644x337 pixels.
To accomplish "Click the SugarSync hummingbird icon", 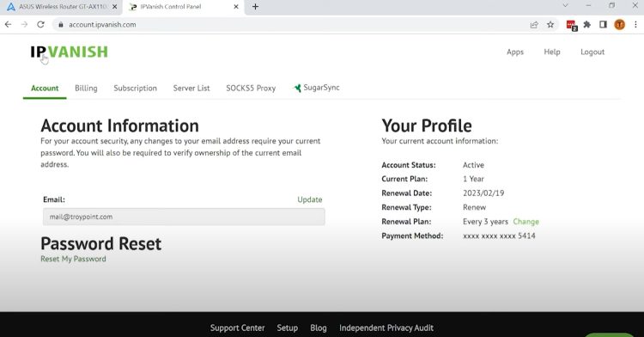I will point(297,88).
